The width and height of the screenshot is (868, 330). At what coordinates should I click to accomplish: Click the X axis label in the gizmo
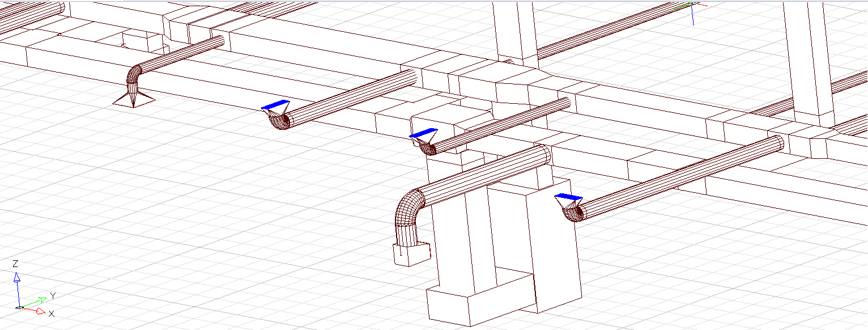coord(52,314)
